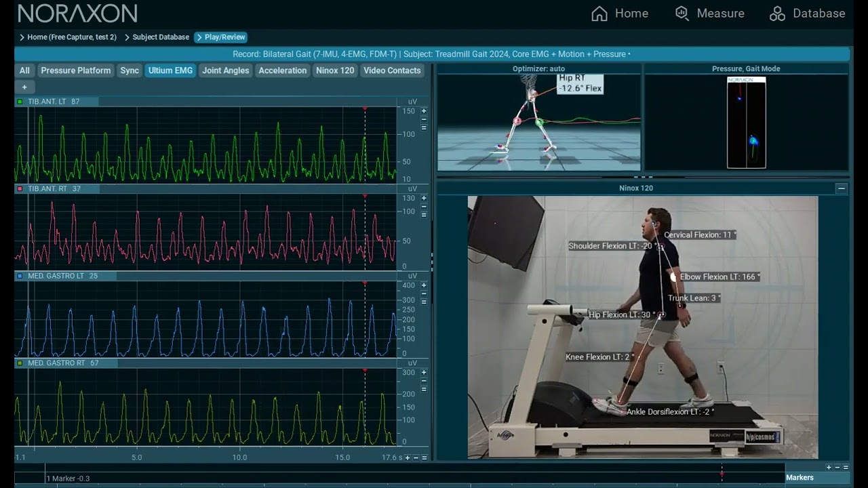
Task: Switch to Pressure Platform tab
Action: (75, 70)
